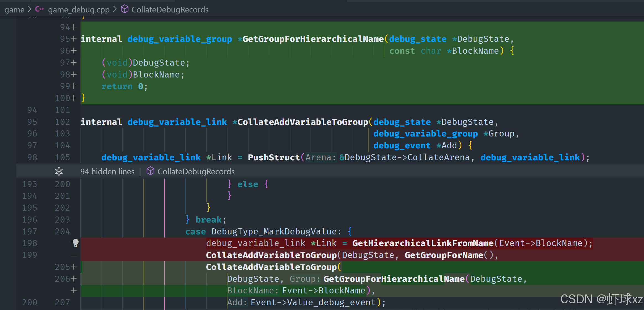The height and width of the screenshot is (310, 644).
Task: Open the game_debug.cpp breadcrumb dropdown
Action: point(79,10)
